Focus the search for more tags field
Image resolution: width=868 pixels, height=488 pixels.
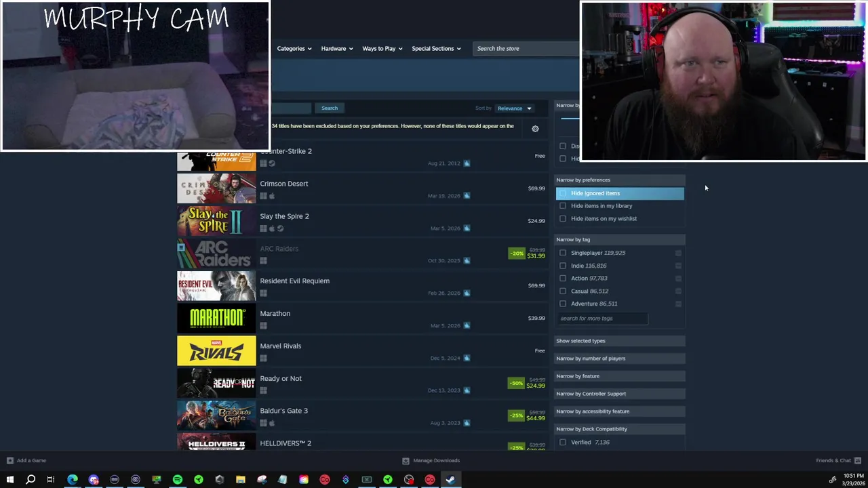click(x=602, y=319)
